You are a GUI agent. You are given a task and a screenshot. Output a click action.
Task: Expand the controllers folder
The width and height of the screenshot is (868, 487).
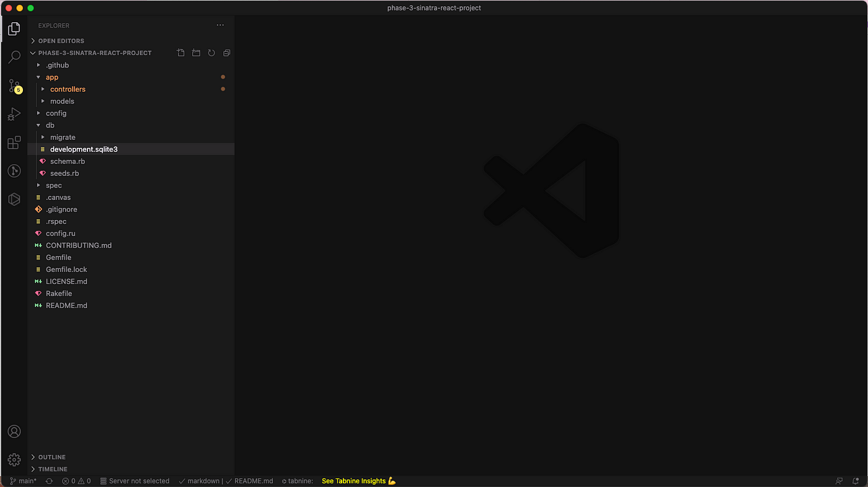pyautogui.click(x=132, y=89)
